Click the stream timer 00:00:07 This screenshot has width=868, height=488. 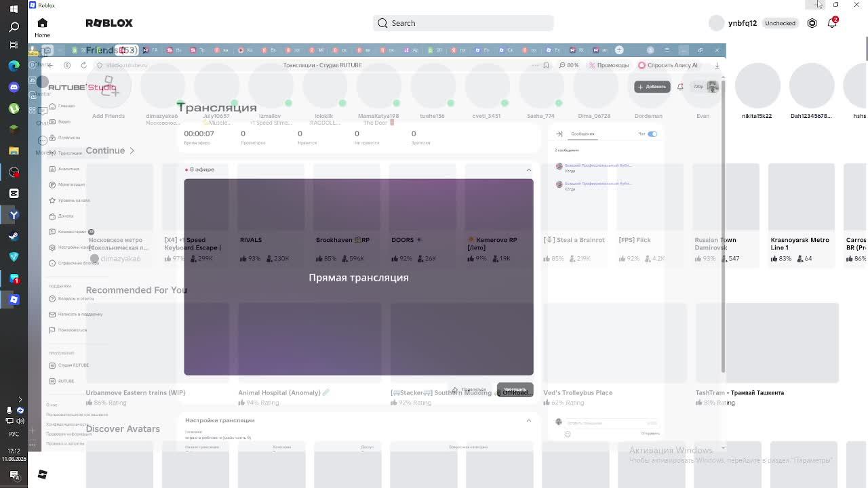click(199, 134)
